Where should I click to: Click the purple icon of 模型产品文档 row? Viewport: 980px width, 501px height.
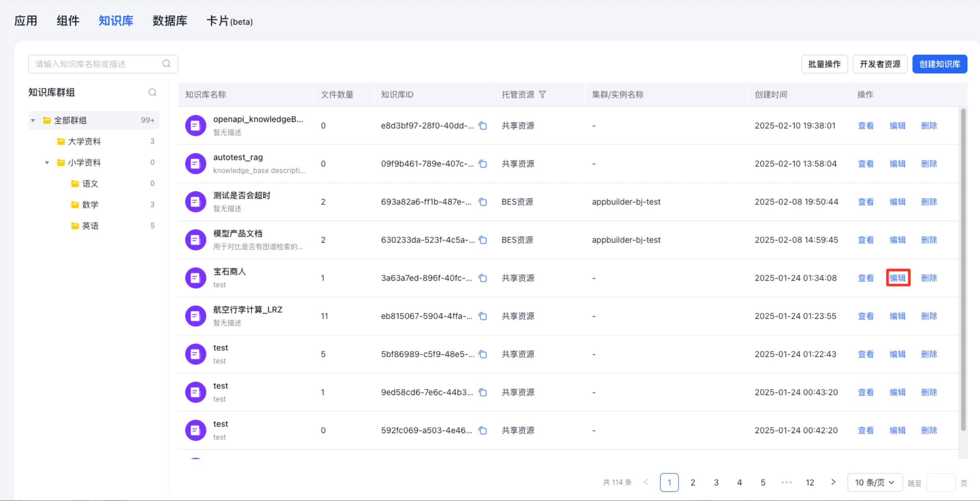pyautogui.click(x=195, y=240)
